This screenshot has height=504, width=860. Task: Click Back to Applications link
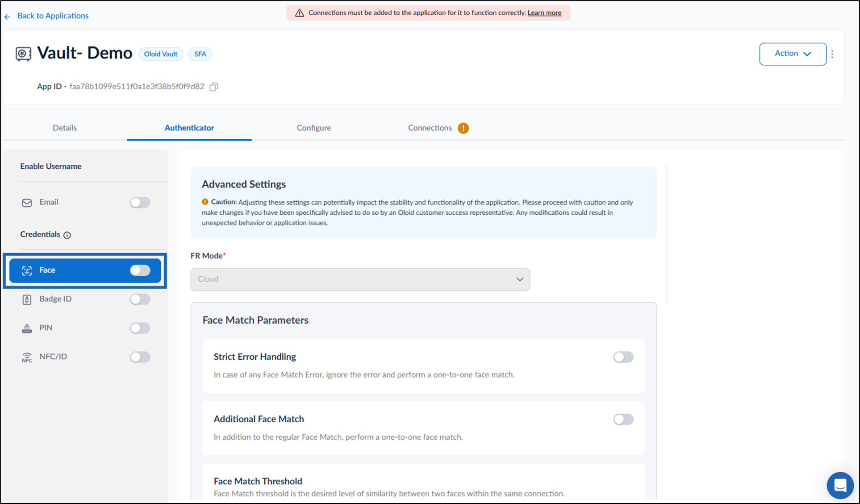pos(53,16)
